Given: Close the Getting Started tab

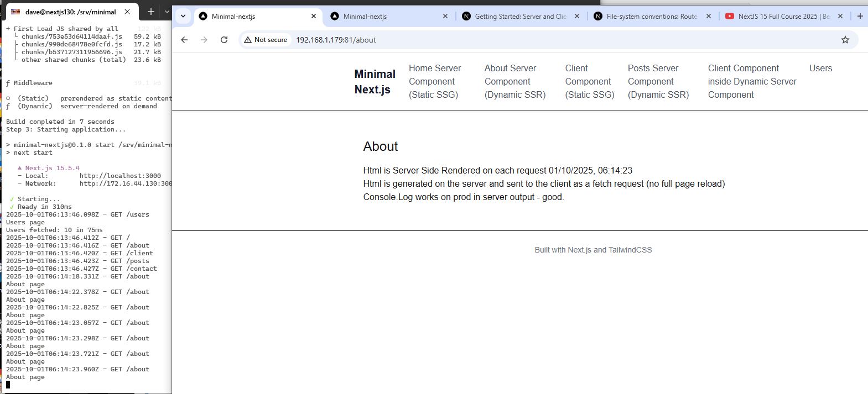Looking at the screenshot, I should (577, 17).
